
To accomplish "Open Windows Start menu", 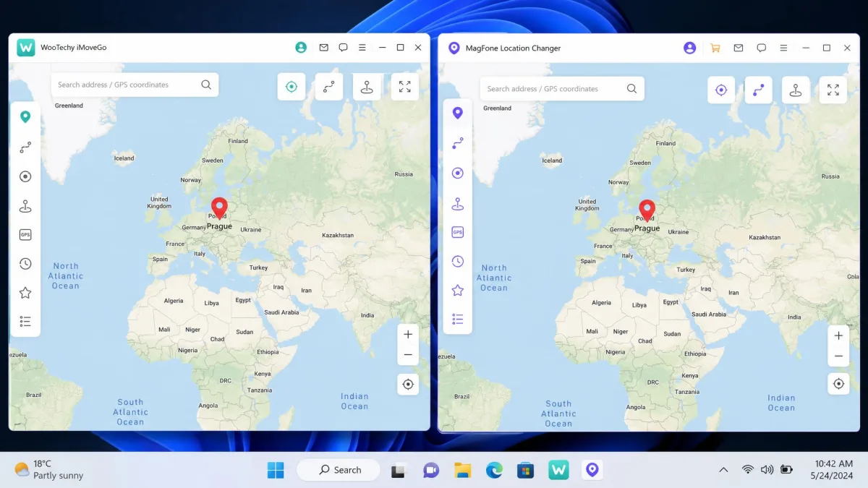I will (x=276, y=470).
